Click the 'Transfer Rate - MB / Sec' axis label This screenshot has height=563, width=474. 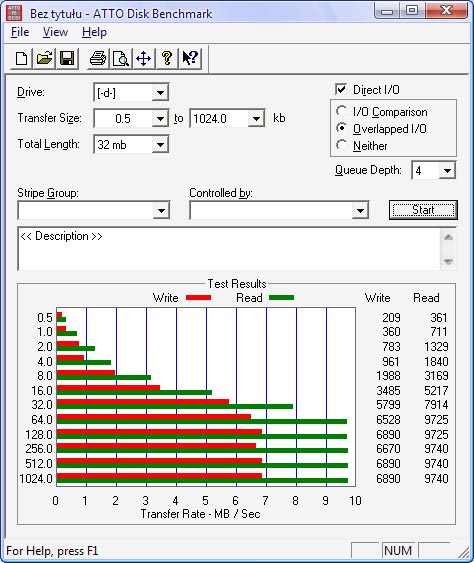pyautogui.click(x=200, y=514)
